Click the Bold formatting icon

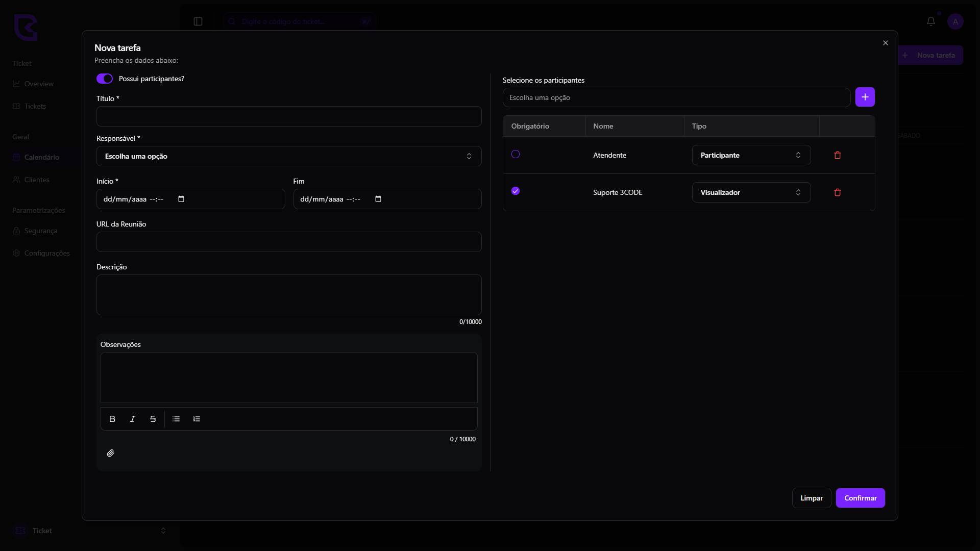112,419
